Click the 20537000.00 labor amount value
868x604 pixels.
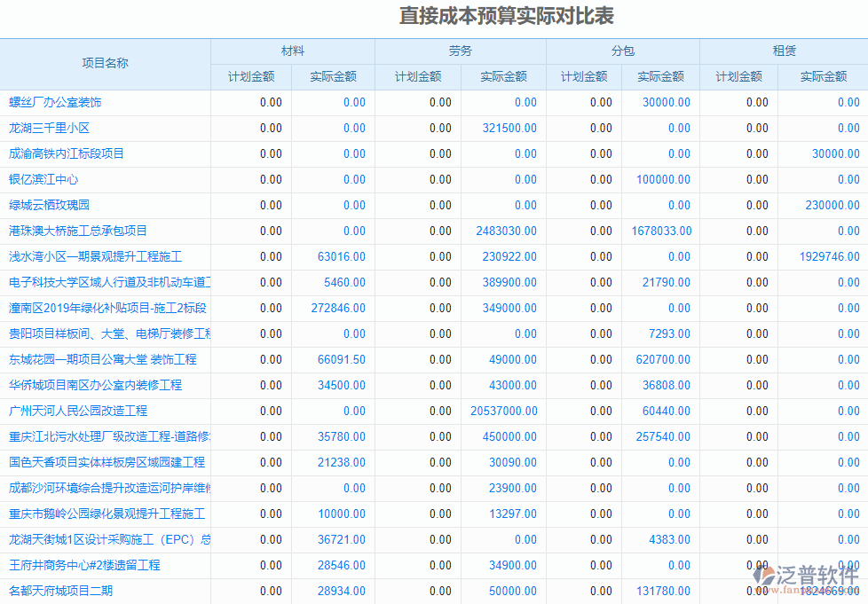[503, 411]
